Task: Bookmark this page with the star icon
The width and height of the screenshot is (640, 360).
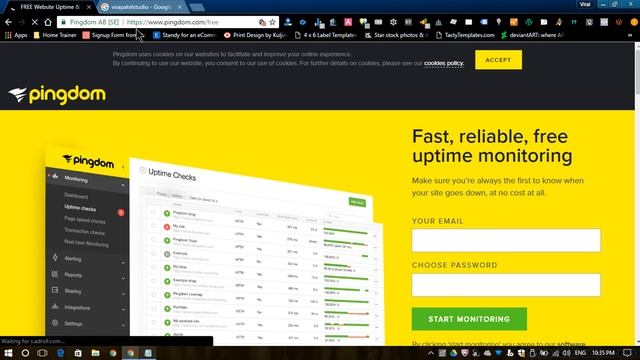Action: [x=272, y=22]
